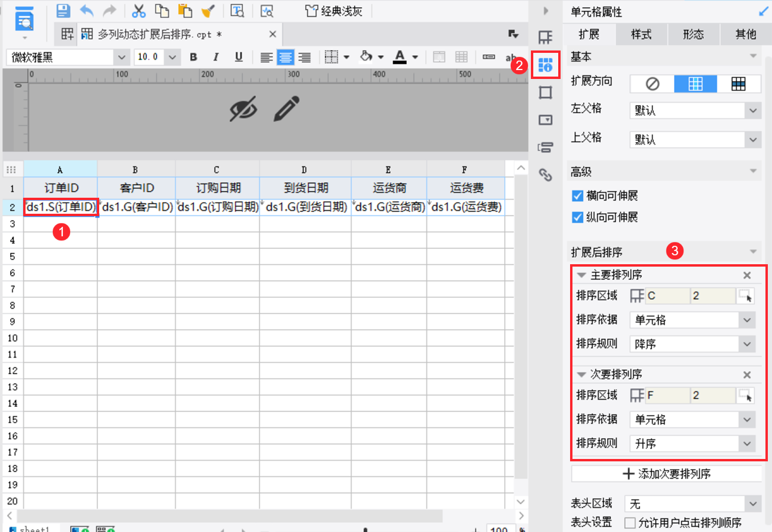This screenshot has height=532, width=772.
Task: Click the 经典浅灰 theme button
Action: (x=334, y=11)
